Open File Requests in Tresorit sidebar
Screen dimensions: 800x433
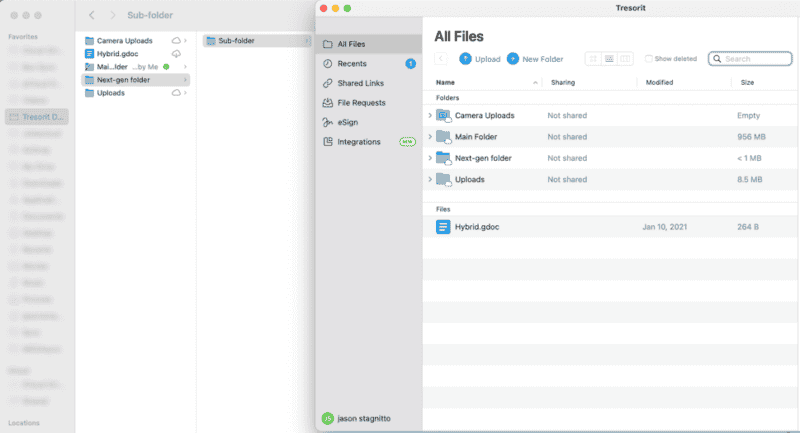[368, 103]
